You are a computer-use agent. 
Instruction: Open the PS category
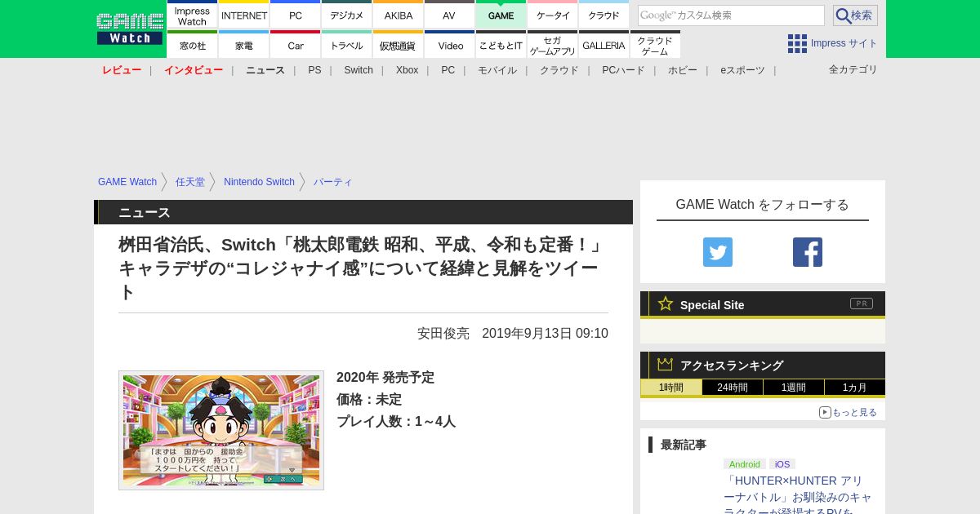tap(314, 70)
